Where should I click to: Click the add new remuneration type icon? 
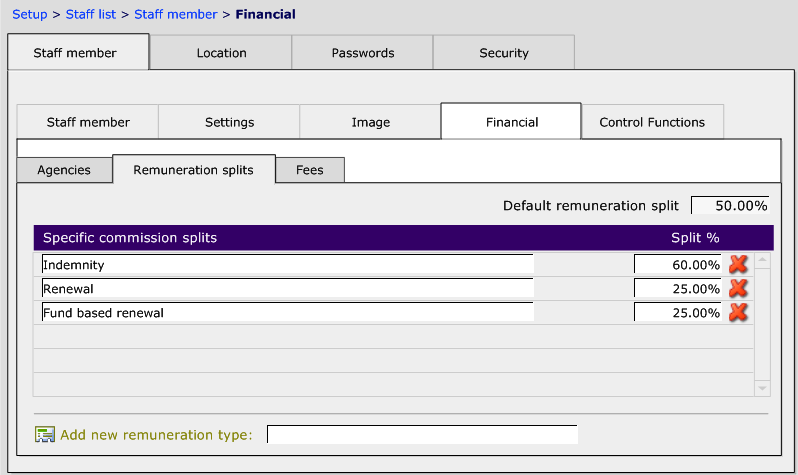tap(44, 435)
